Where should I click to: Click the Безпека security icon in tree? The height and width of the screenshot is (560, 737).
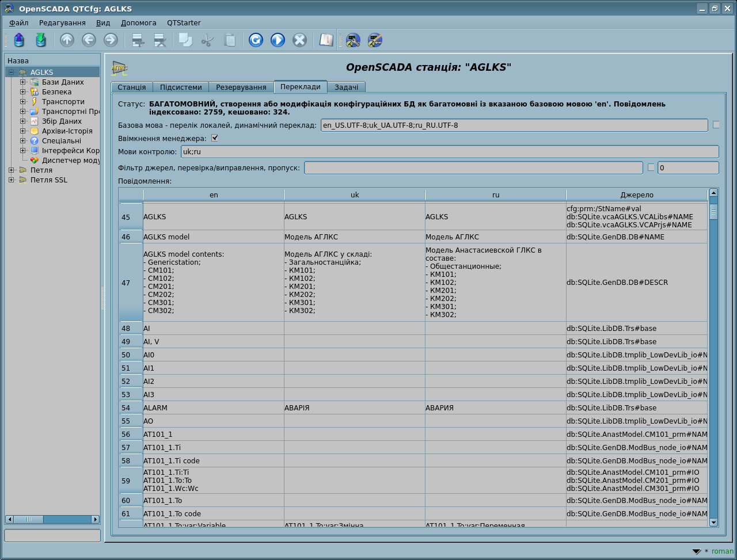click(x=35, y=92)
